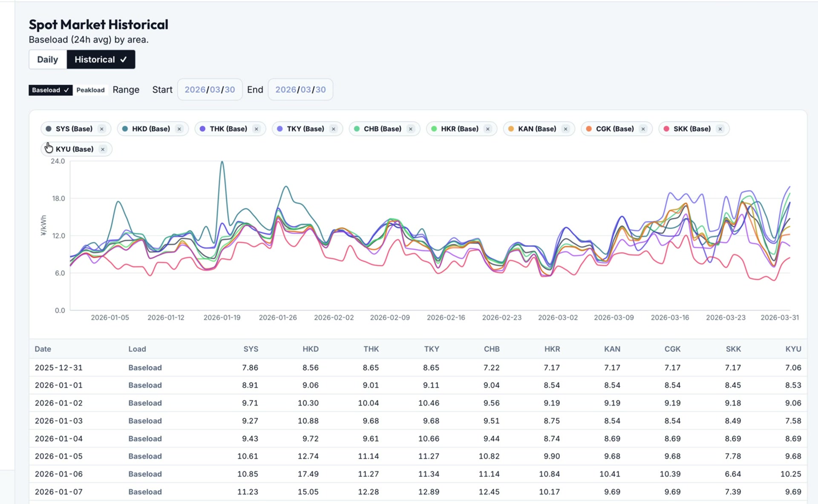Enable the Peakload view
The image size is (818, 504).
tap(91, 90)
